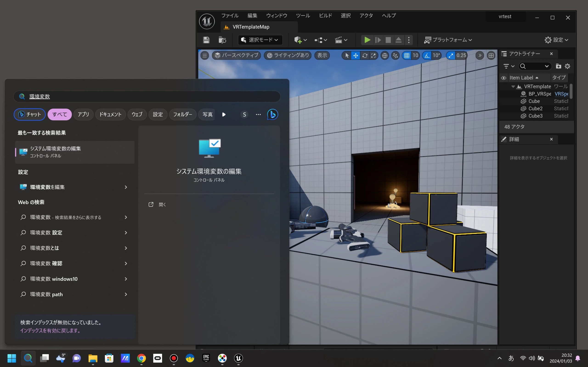Screen dimensions: 588x367
Task: Toggle rotation angle snapping
Action: [427, 56]
